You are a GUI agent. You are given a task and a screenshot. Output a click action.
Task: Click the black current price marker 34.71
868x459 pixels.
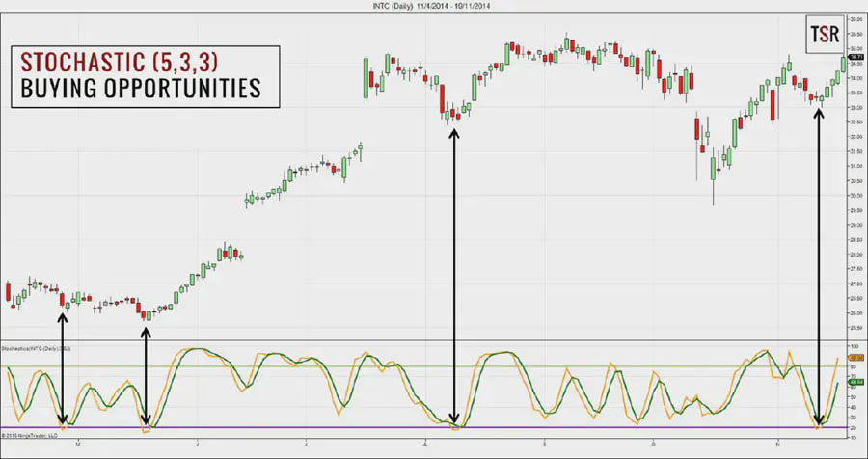pyautogui.click(x=856, y=57)
